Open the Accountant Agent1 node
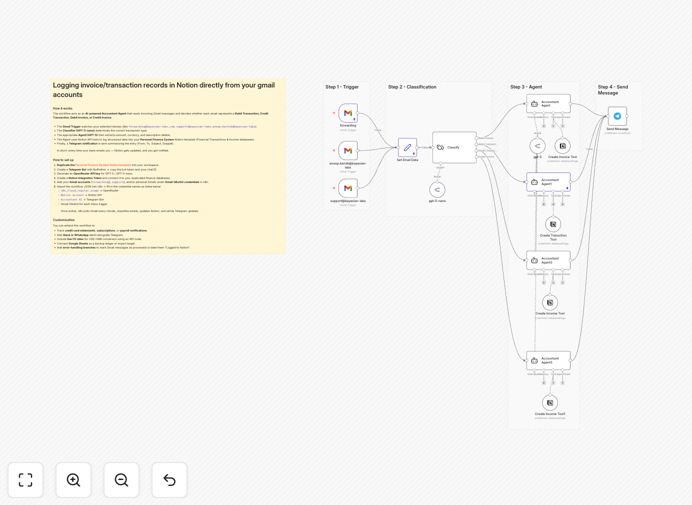Screen dimensions: 692x505 click(x=548, y=182)
